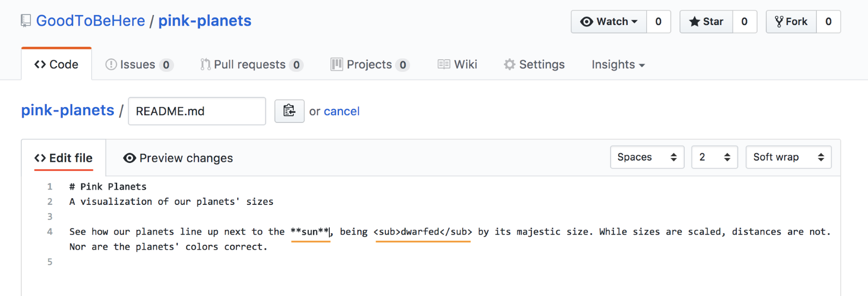Viewport: 868px width, 296px height.
Task: Open the Projects tab
Action: (x=370, y=65)
